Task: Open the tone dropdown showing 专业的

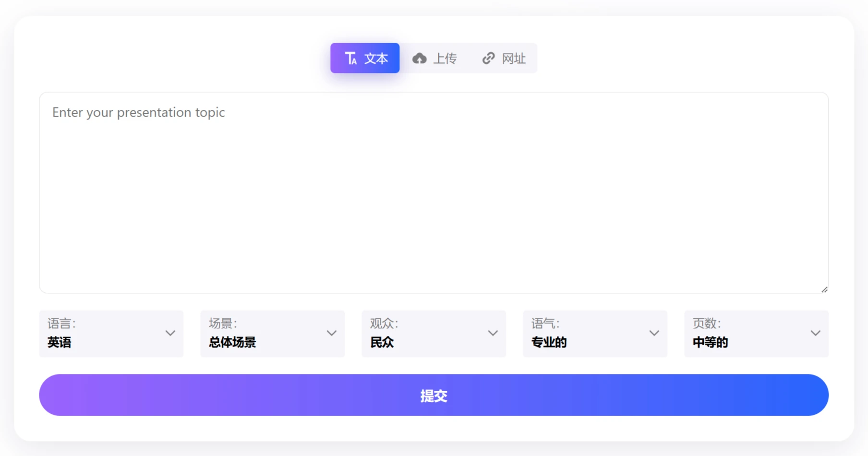Action: coord(595,333)
